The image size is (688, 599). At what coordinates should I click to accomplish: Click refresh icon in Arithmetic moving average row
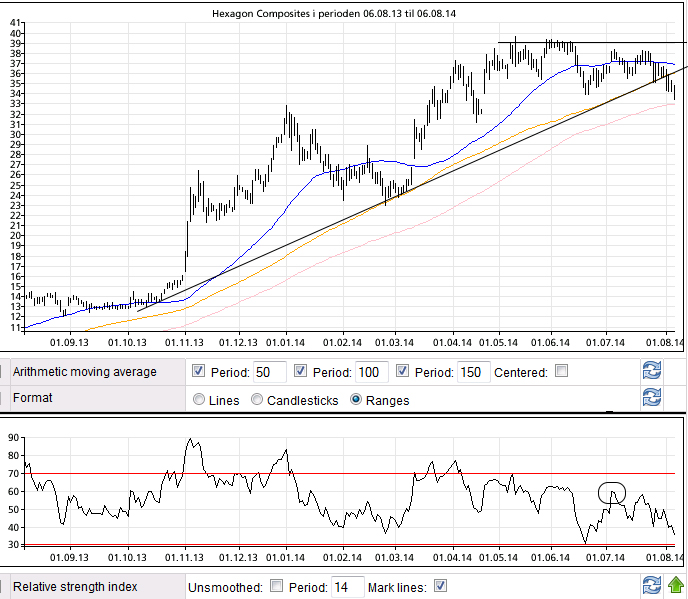tap(651, 371)
